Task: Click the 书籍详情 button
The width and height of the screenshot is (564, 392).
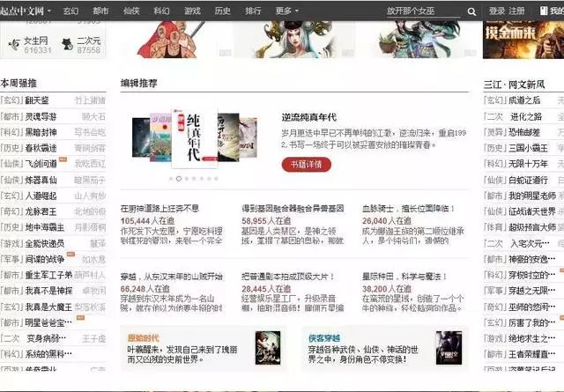Action: point(306,165)
